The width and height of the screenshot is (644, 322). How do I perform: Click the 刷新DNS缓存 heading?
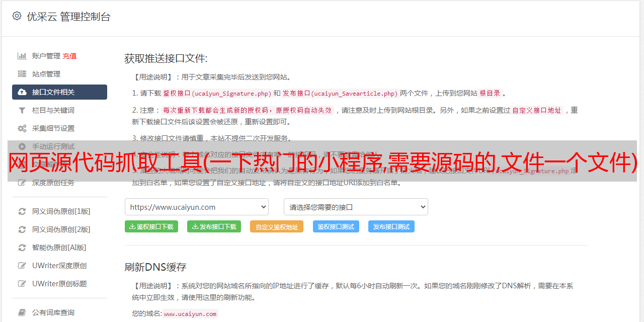[155, 267]
